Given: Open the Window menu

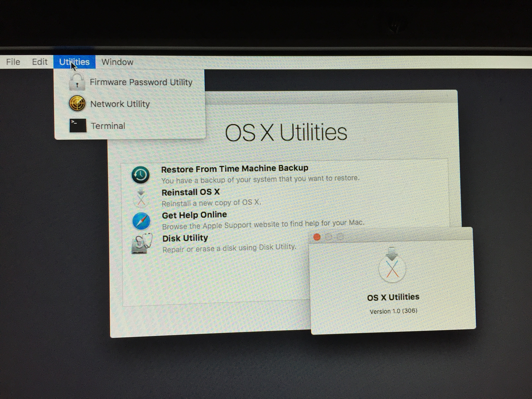Looking at the screenshot, I should pos(117,62).
